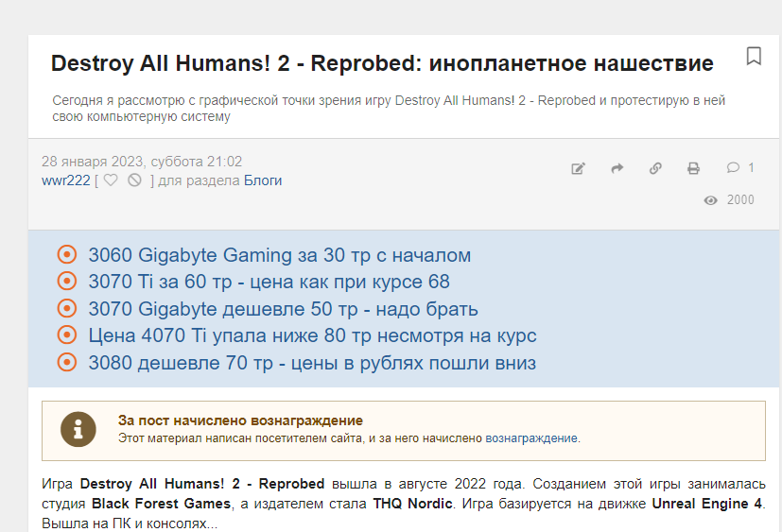Click the view count 2000
The image size is (782, 532).
click(x=740, y=200)
